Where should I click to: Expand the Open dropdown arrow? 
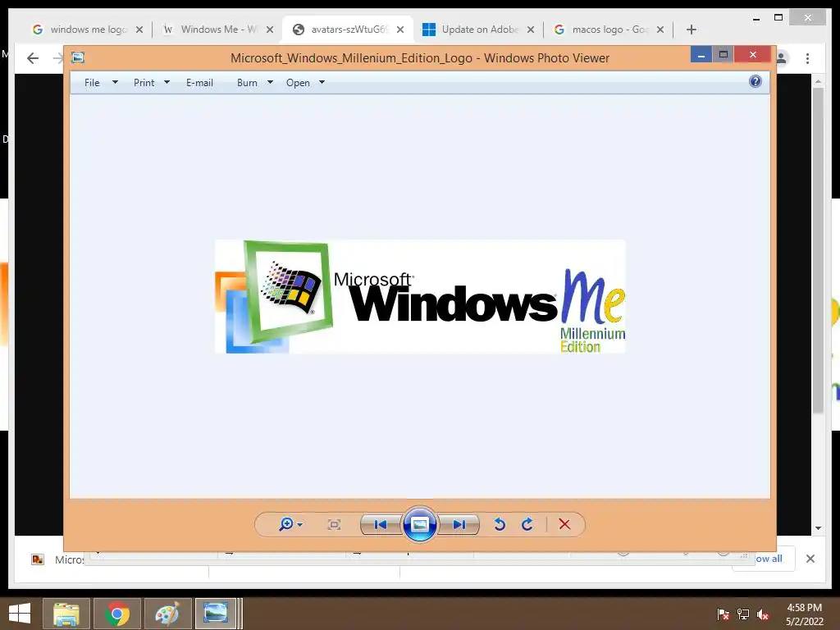click(322, 83)
